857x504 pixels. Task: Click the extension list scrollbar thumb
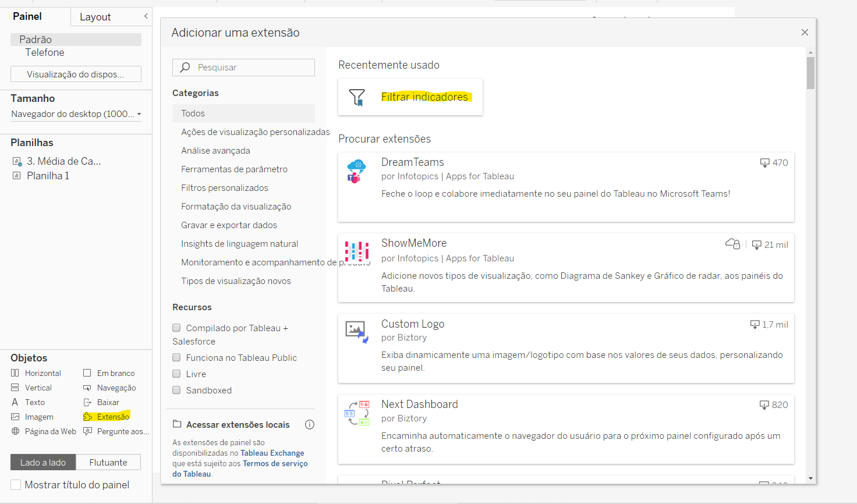tap(810, 73)
